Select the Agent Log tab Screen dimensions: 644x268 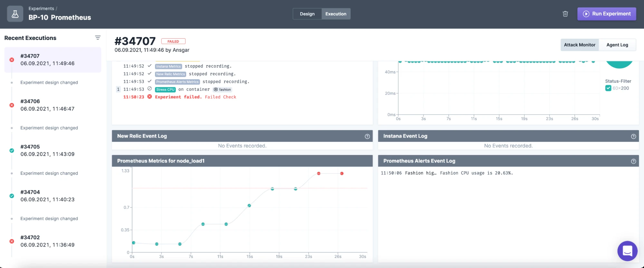pyautogui.click(x=617, y=45)
